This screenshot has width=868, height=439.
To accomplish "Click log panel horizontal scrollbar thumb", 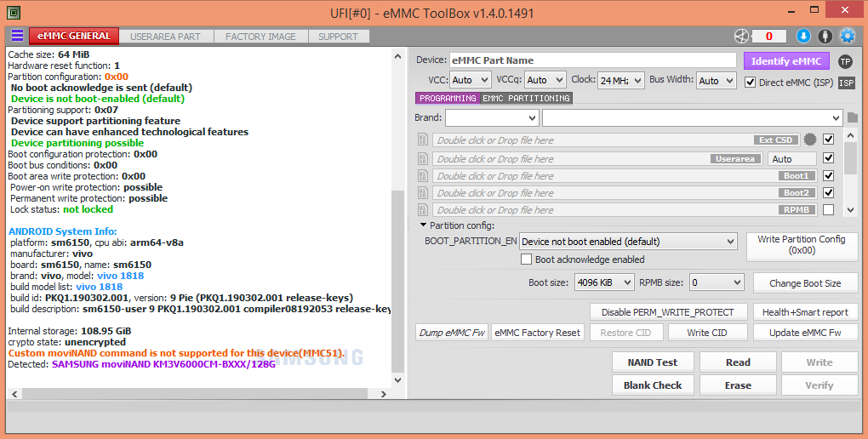I will coord(194,394).
